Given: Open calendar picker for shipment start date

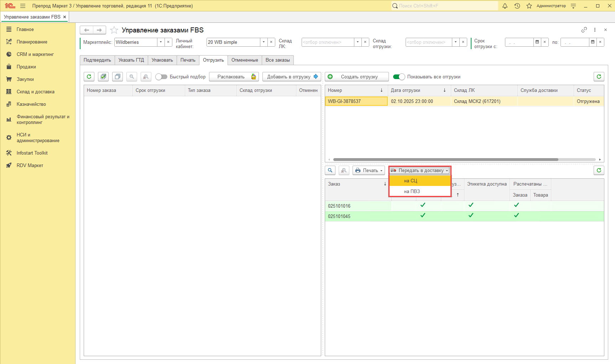Looking at the screenshot, I should 537,42.
